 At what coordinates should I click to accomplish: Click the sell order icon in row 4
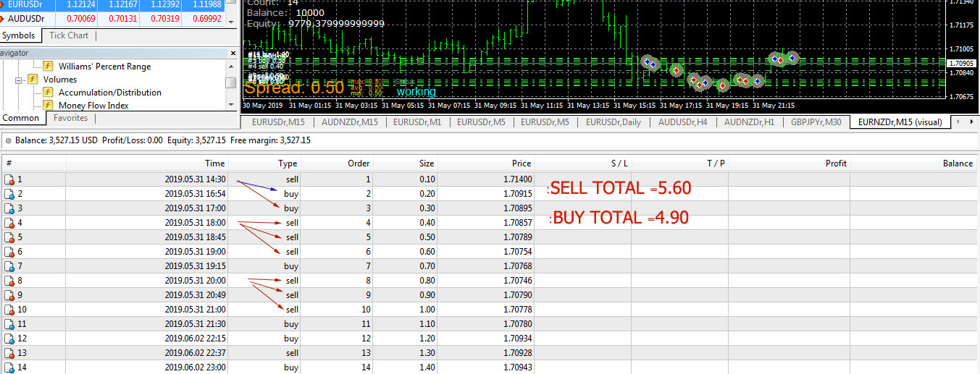pos(9,222)
